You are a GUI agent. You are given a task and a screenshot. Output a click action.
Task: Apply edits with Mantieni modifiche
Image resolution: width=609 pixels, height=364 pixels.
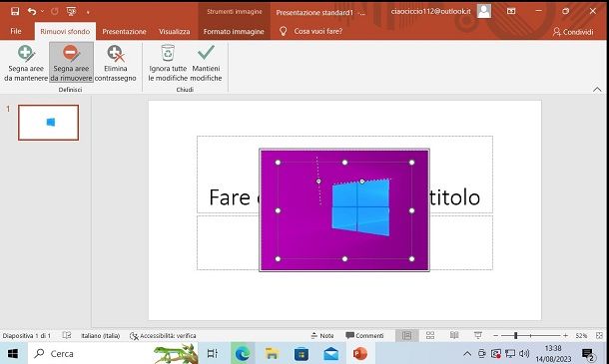click(207, 63)
